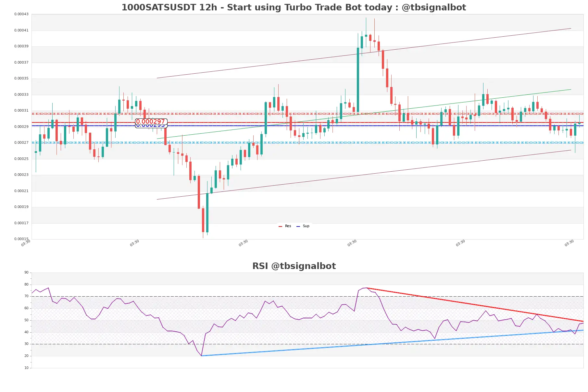Click the 0.00031 price axis label

21,111
